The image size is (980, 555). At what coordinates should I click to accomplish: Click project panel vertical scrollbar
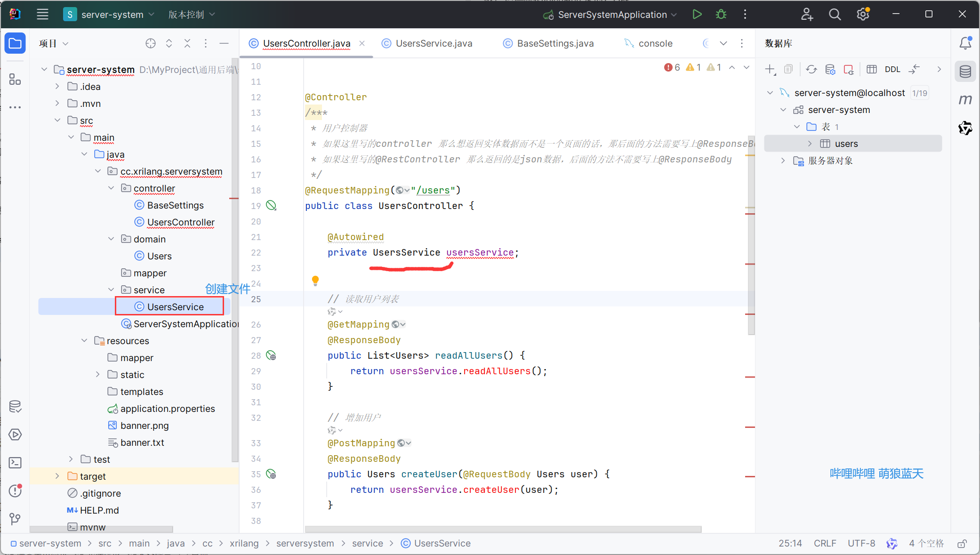tap(235, 260)
